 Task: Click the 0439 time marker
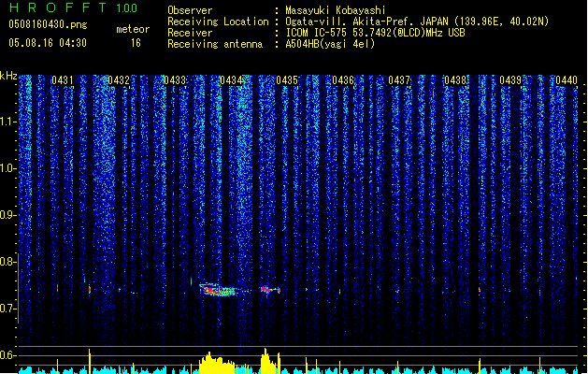point(510,80)
